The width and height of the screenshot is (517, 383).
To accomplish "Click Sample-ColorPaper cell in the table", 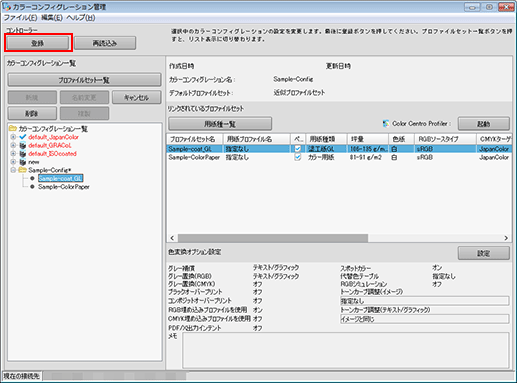I will (x=194, y=157).
